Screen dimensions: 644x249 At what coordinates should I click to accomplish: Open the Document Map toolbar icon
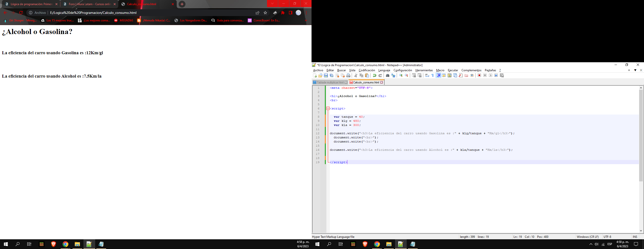(x=450, y=75)
